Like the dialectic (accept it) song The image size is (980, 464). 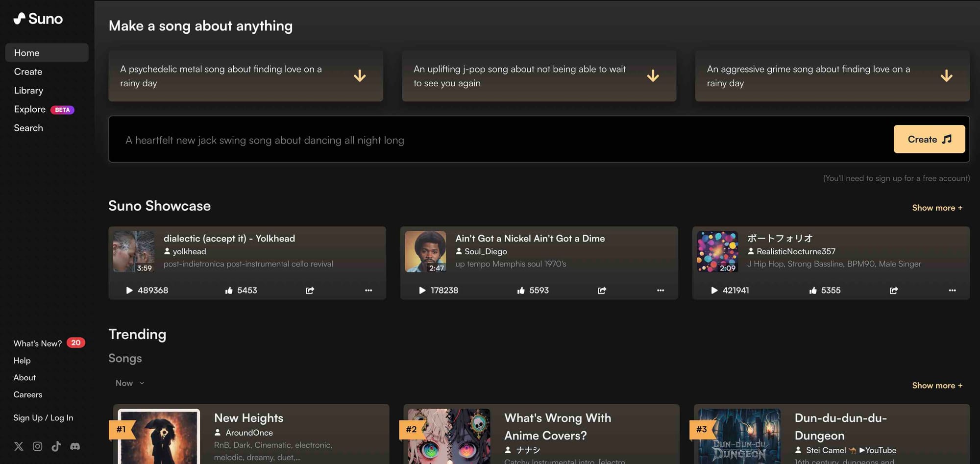pos(229,291)
